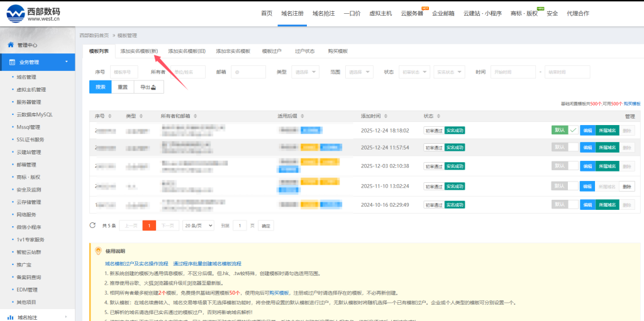Open the 过户状态 tab

coord(305,52)
